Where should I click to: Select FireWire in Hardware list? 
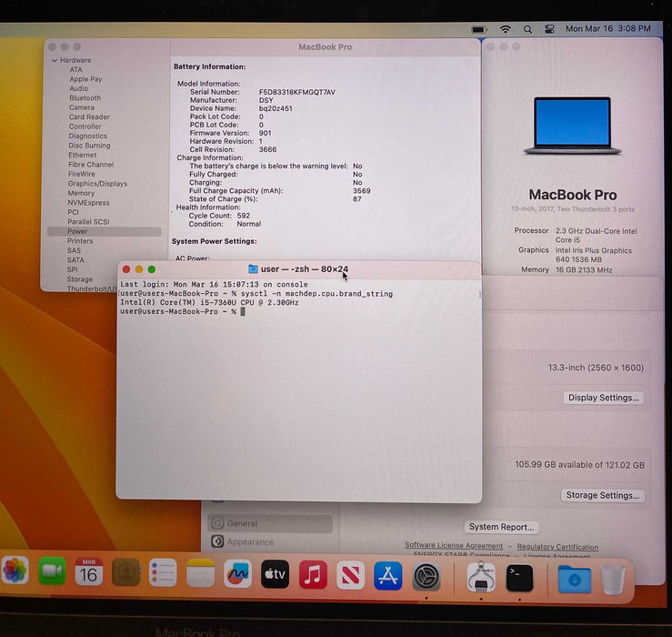(x=82, y=174)
